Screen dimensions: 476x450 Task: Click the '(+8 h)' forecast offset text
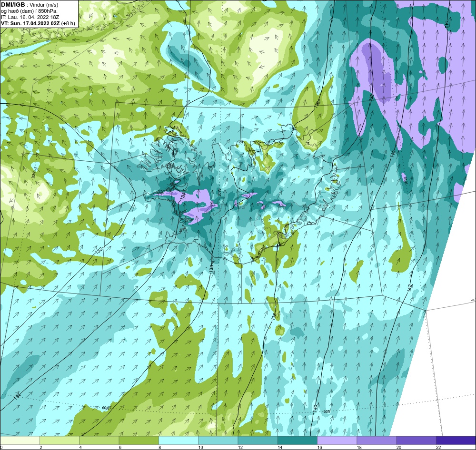coord(68,23)
